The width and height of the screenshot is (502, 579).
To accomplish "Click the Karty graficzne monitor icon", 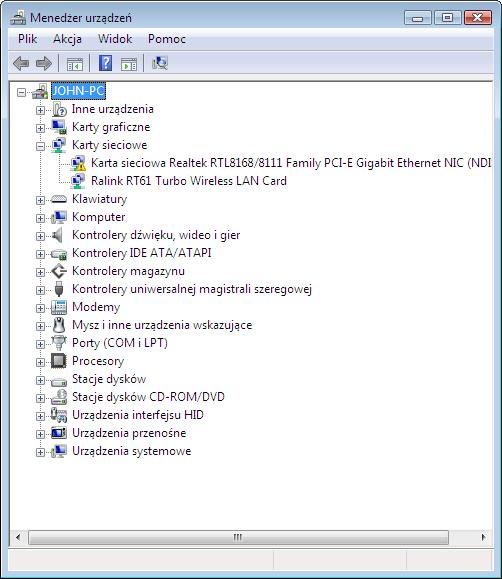I will click(59, 127).
